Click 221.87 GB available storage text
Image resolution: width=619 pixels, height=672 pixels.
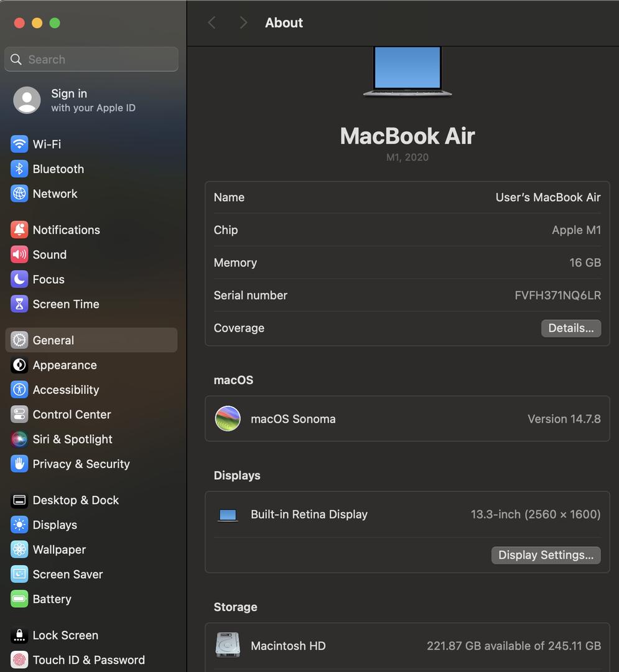[514, 646]
